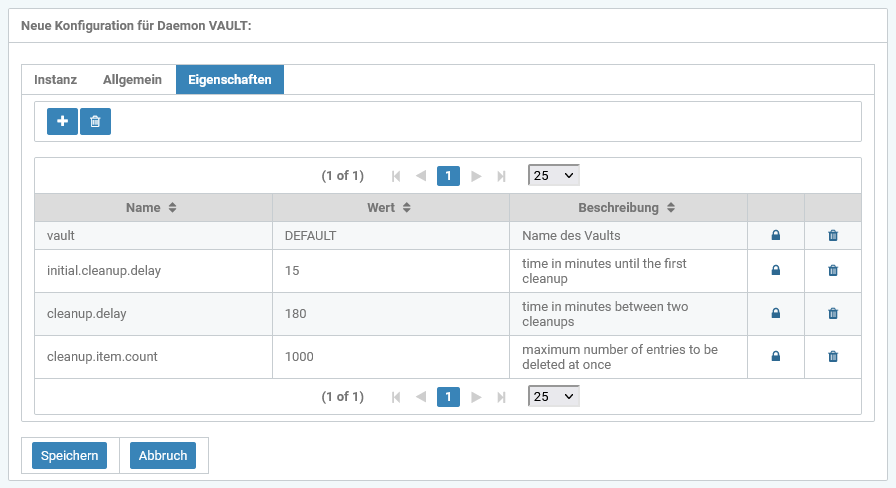Select the DEFAULT value cell
The height and width of the screenshot is (488, 896).
tap(390, 236)
